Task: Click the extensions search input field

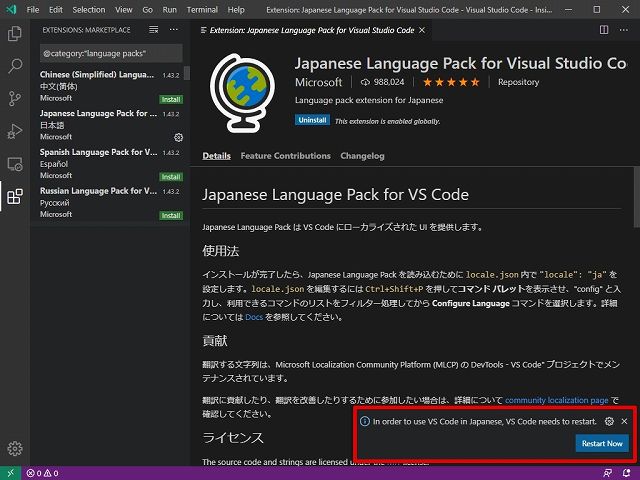Action: (x=111, y=53)
